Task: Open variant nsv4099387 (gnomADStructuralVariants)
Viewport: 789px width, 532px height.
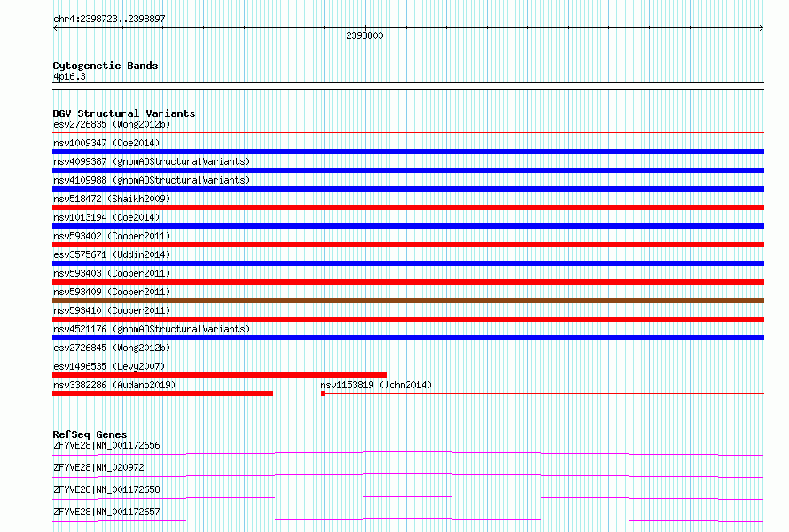Action: click(152, 161)
